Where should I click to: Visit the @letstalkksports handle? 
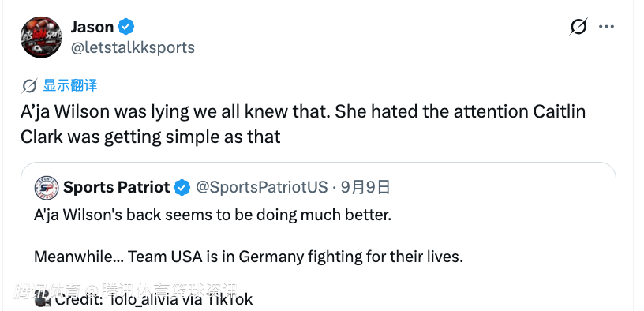(133, 47)
